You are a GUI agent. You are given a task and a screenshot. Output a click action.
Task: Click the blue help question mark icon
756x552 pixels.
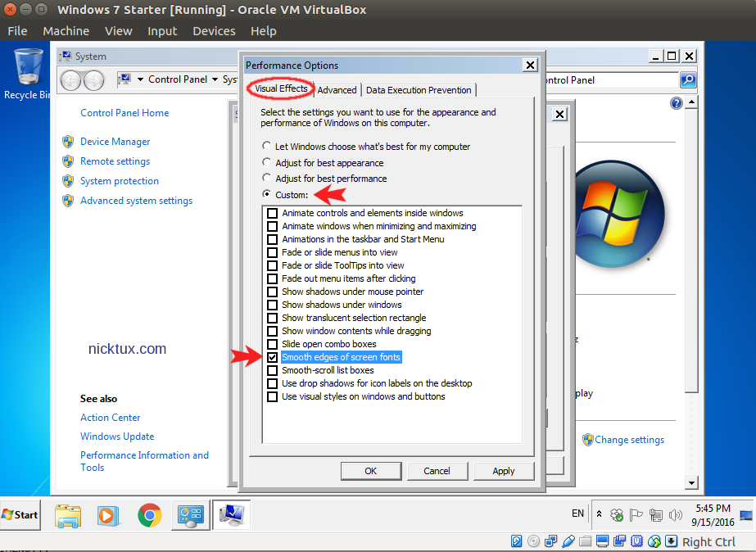click(x=676, y=103)
